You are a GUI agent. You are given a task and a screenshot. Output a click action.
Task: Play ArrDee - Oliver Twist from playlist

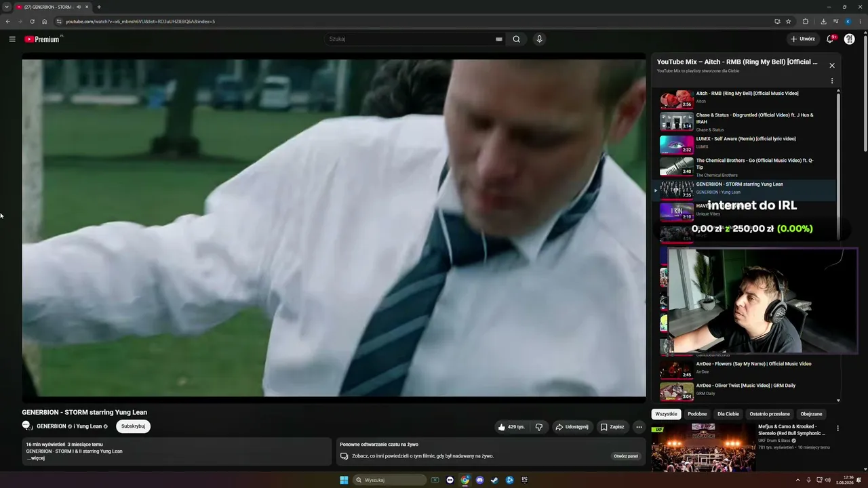coord(746,392)
